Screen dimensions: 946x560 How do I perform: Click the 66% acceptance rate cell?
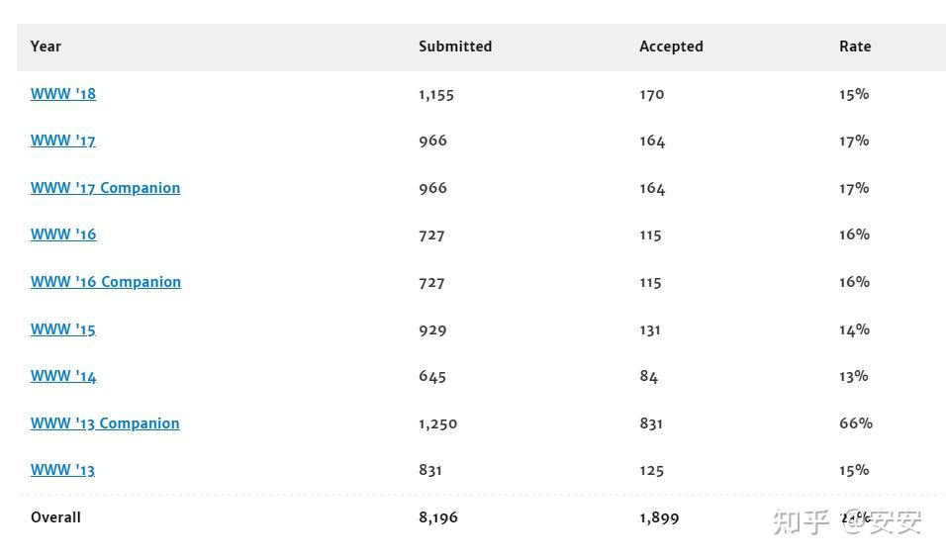click(x=856, y=423)
